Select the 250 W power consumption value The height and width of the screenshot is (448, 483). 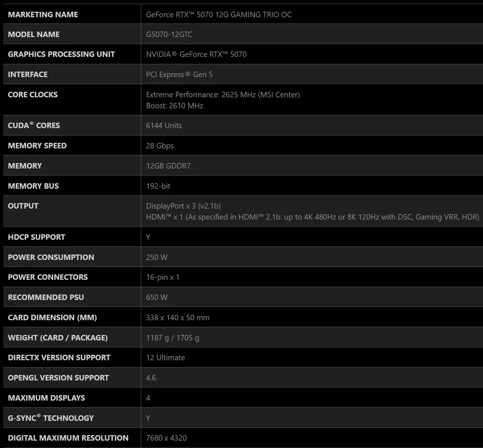(x=157, y=257)
